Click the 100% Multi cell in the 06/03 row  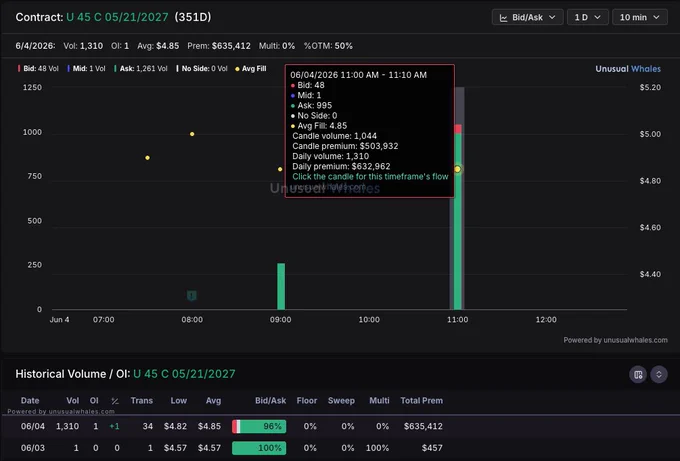pyautogui.click(x=377, y=448)
